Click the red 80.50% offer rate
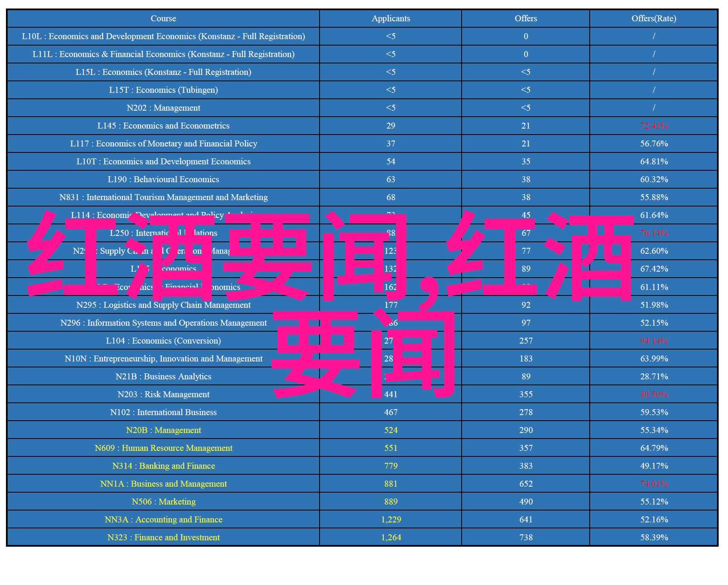Image resolution: width=728 pixels, height=585 pixels. pos(654,394)
